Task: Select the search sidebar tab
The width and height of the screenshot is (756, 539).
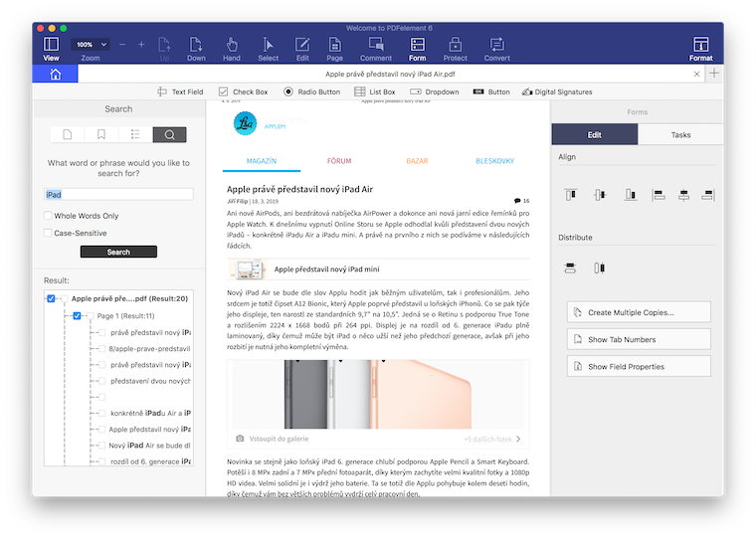Action: pos(169,134)
